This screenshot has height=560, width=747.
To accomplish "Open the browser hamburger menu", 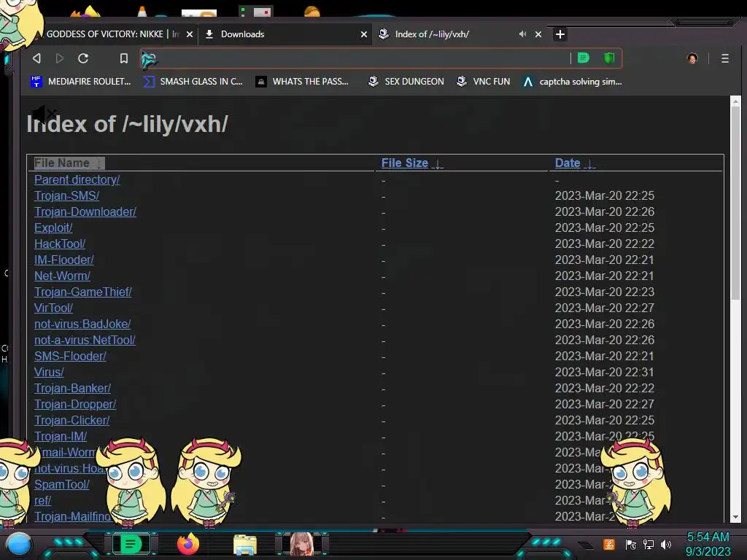I will tap(724, 58).
